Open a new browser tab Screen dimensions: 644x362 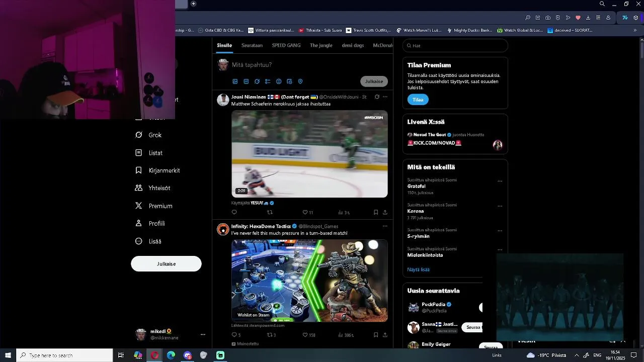[193, 4]
